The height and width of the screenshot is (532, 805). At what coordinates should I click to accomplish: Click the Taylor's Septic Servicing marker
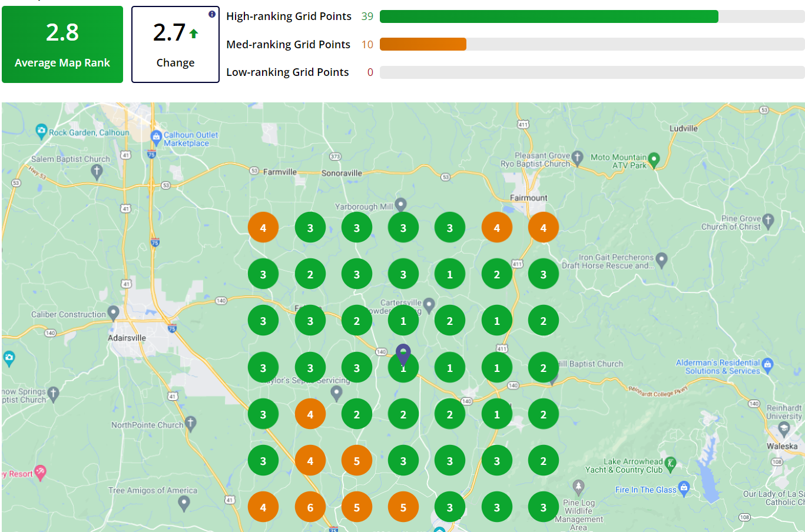pyautogui.click(x=336, y=393)
